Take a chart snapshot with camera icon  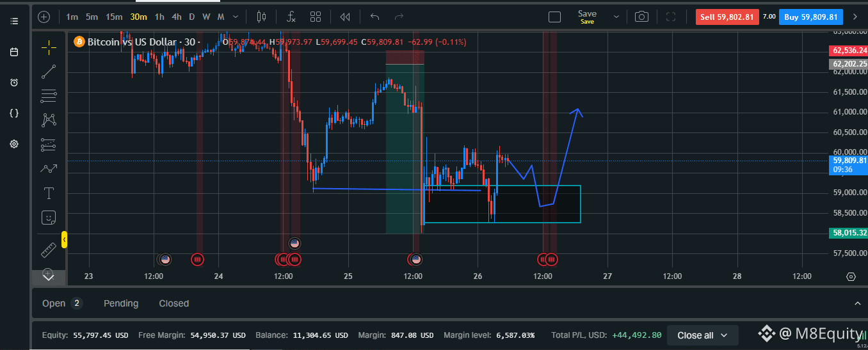641,17
